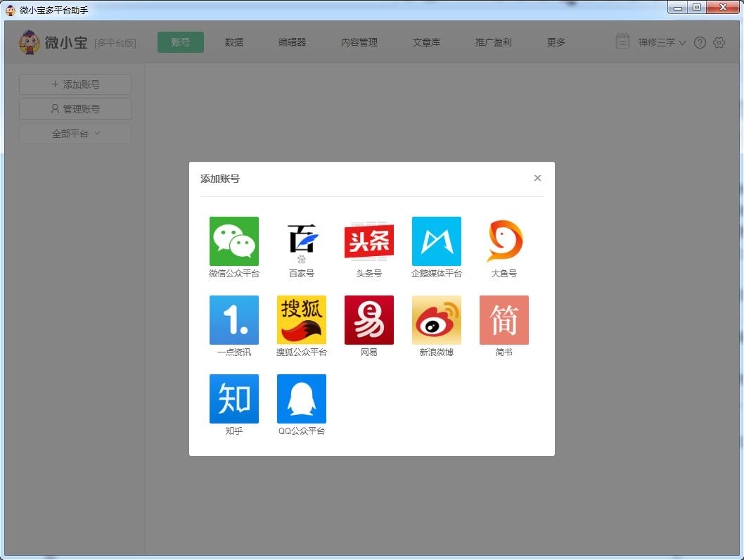Image resolution: width=744 pixels, height=560 pixels.
Task: Open the 文章库 tab
Action: [x=426, y=42]
